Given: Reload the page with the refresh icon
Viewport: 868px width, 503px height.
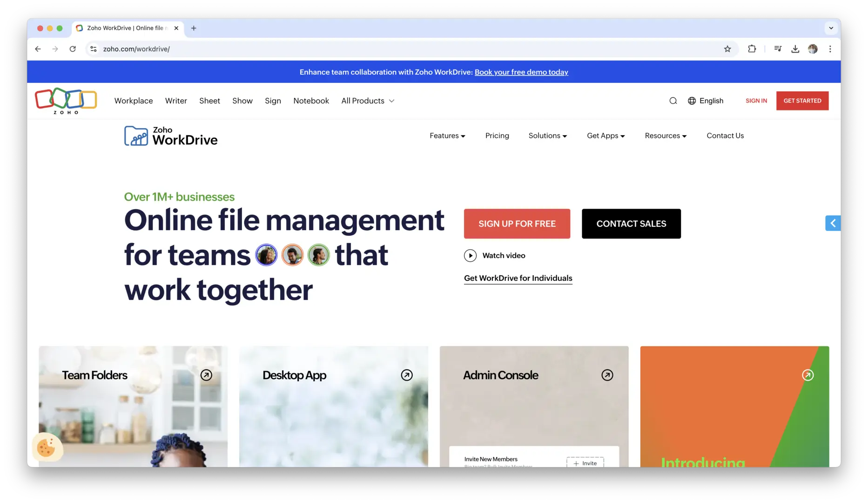Looking at the screenshot, I should [x=73, y=49].
